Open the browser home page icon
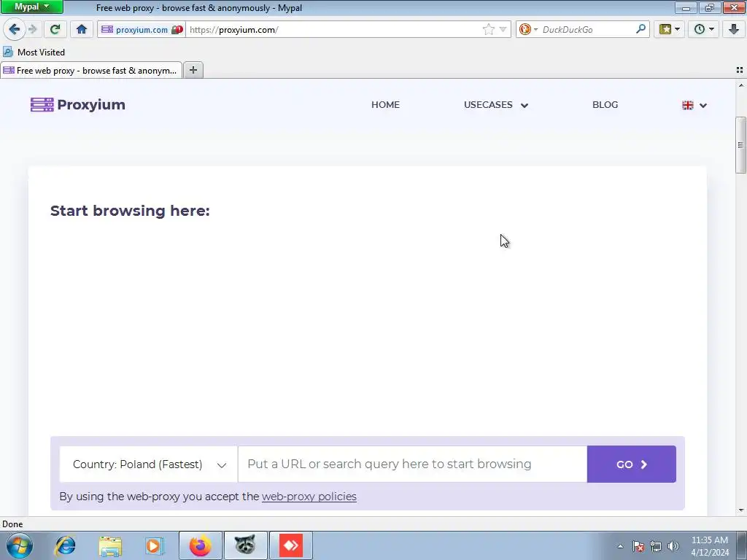747x560 pixels. tap(82, 29)
